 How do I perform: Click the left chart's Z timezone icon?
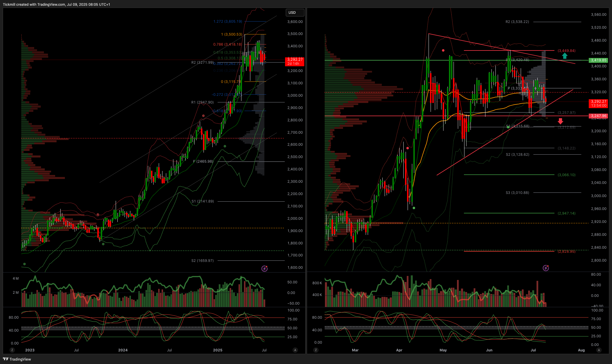pyautogui.click(x=12, y=350)
